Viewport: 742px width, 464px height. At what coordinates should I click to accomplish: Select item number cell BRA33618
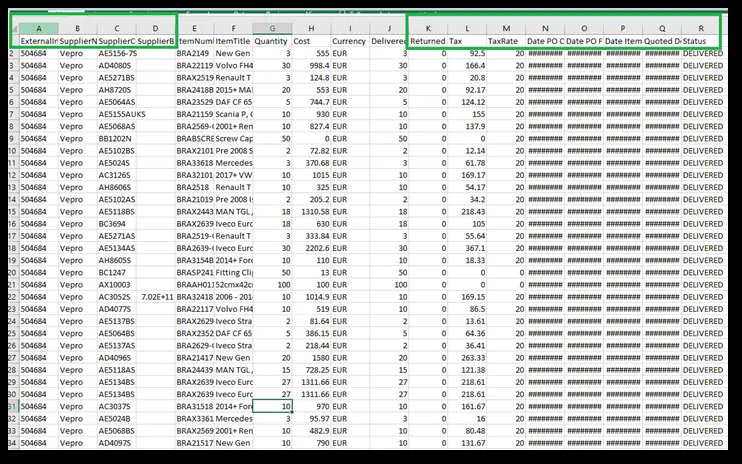click(194, 163)
